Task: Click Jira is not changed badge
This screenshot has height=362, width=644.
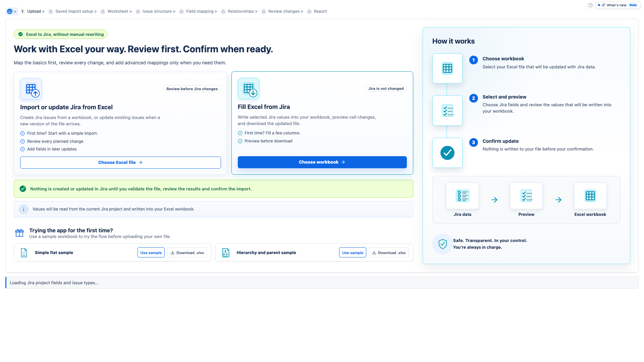Action: (x=386, y=88)
